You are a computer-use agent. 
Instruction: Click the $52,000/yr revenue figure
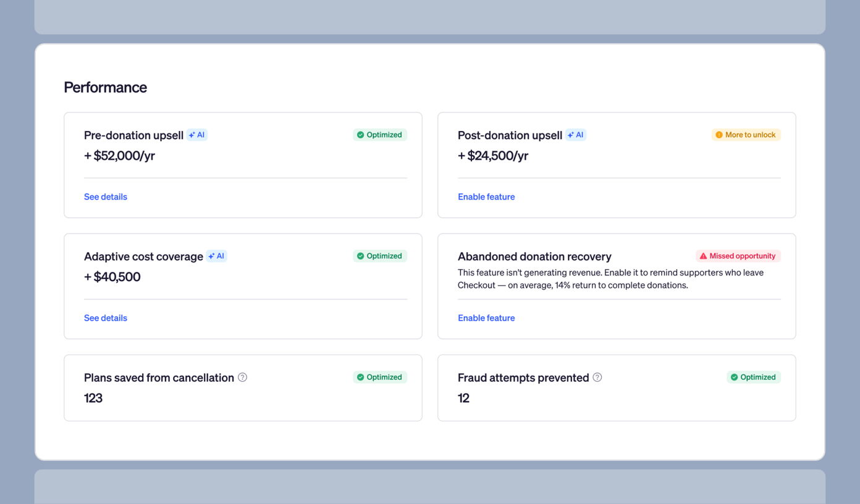pos(119,156)
